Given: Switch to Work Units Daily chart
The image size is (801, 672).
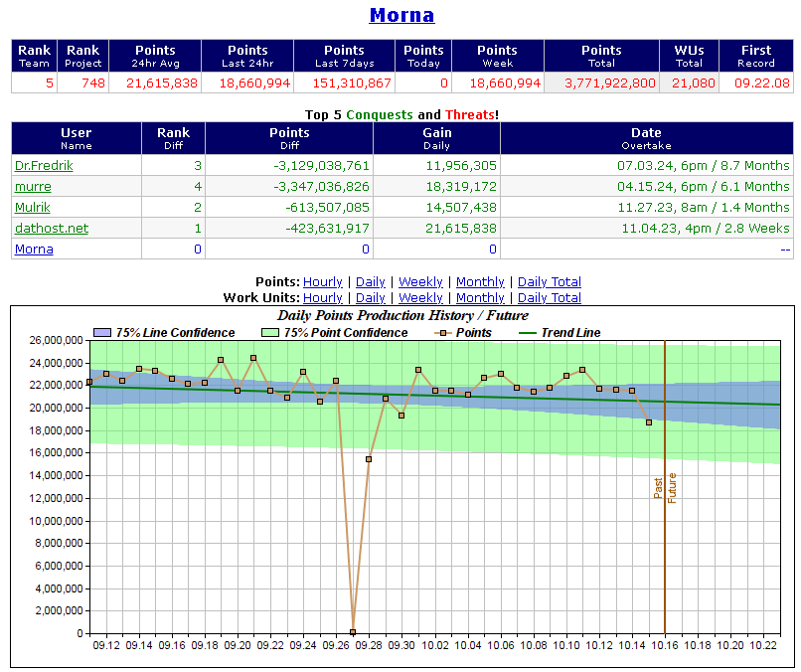Looking at the screenshot, I should click(x=371, y=298).
